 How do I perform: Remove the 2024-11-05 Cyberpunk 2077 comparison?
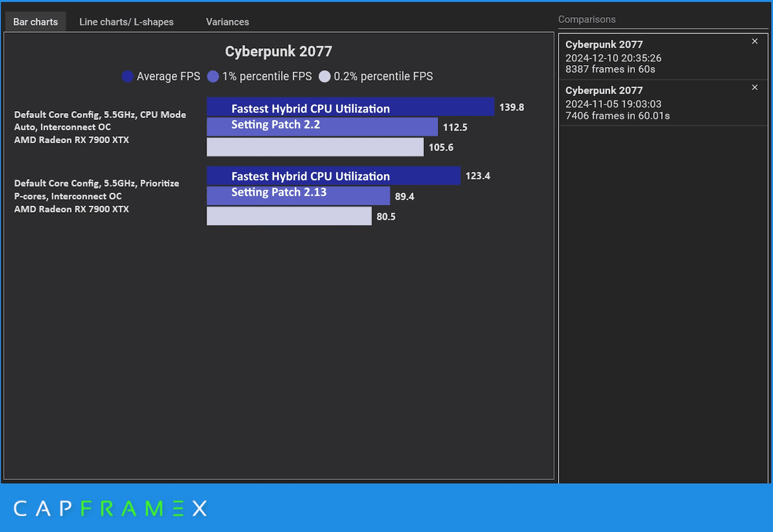point(754,87)
